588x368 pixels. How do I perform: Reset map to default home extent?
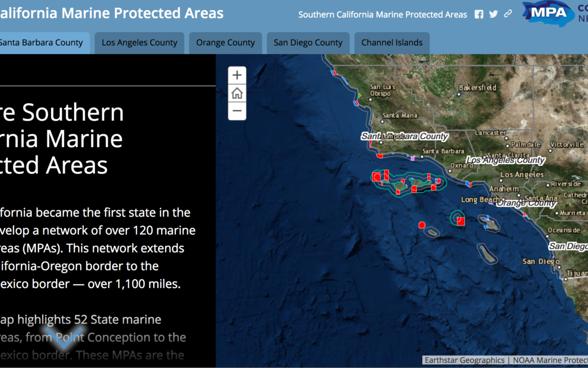[x=237, y=93]
